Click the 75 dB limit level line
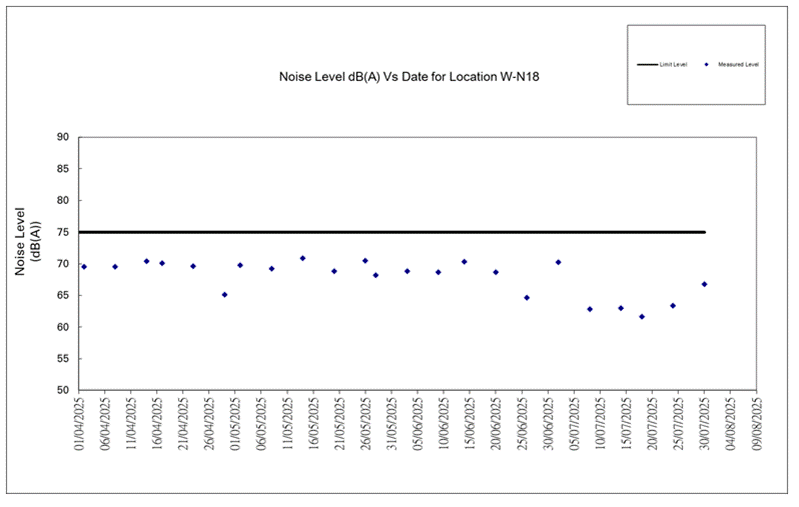Screen dimensions: 799x507 392,232
